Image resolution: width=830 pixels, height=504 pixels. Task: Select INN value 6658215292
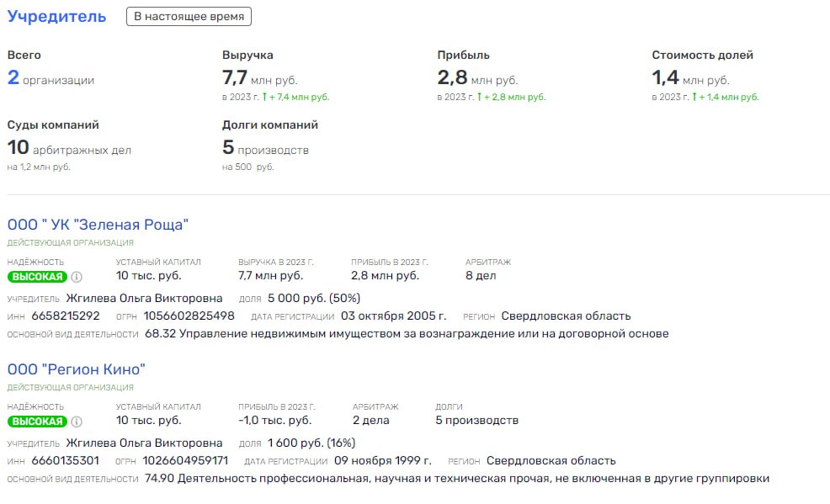pyautogui.click(x=66, y=316)
